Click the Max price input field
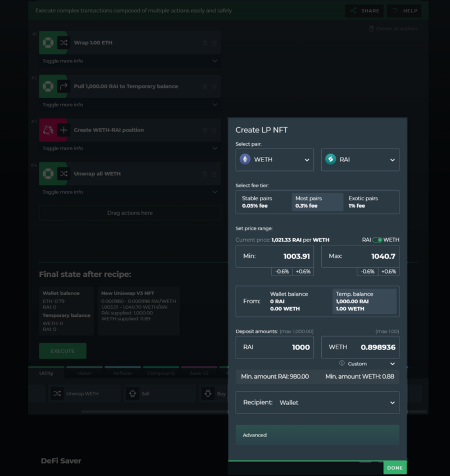The image size is (450, 476). coord(360,256)
